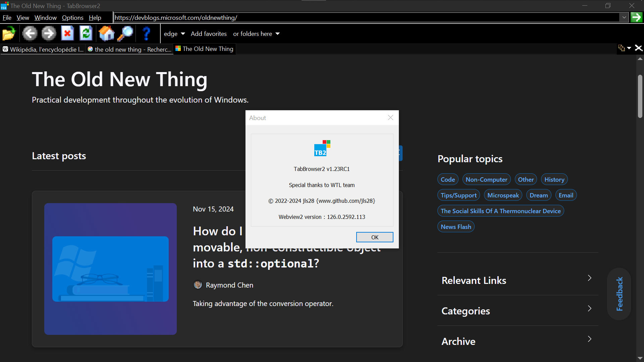The image size is (644, 362).
Task: Open the Other topic tag
Action: [x=526, y=180]
